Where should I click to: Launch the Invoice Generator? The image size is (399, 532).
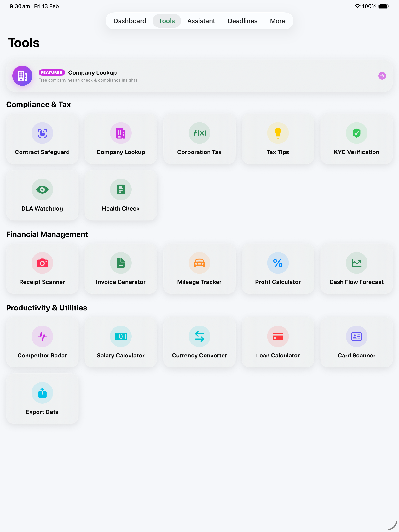(x=121, y=269)
